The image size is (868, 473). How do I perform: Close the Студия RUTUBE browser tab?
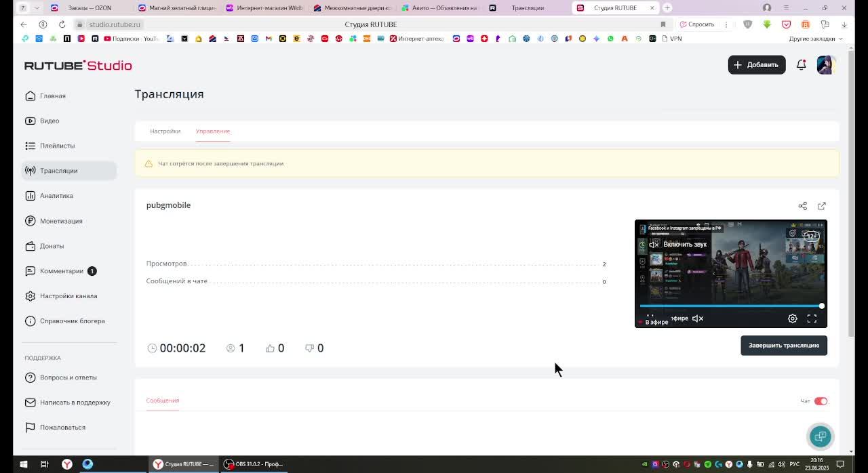coord(652,8)
